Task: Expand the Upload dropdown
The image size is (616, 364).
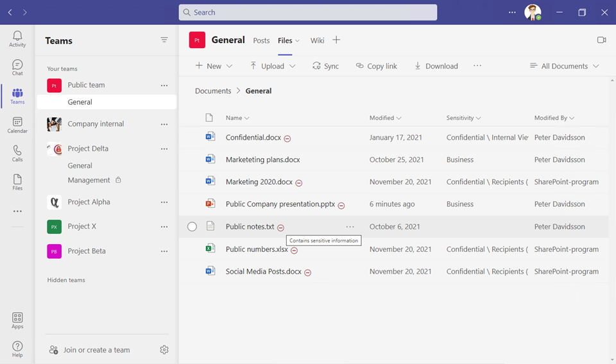Action: point(273,66)
